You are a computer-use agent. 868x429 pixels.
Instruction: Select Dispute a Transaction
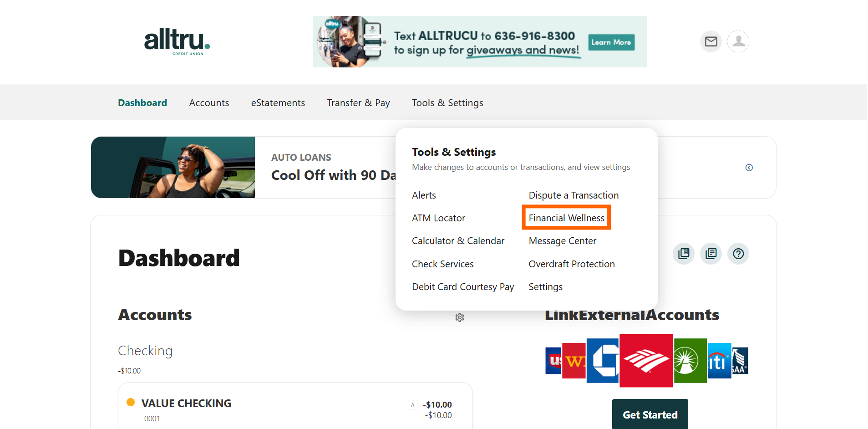click(x=574, y=195)
